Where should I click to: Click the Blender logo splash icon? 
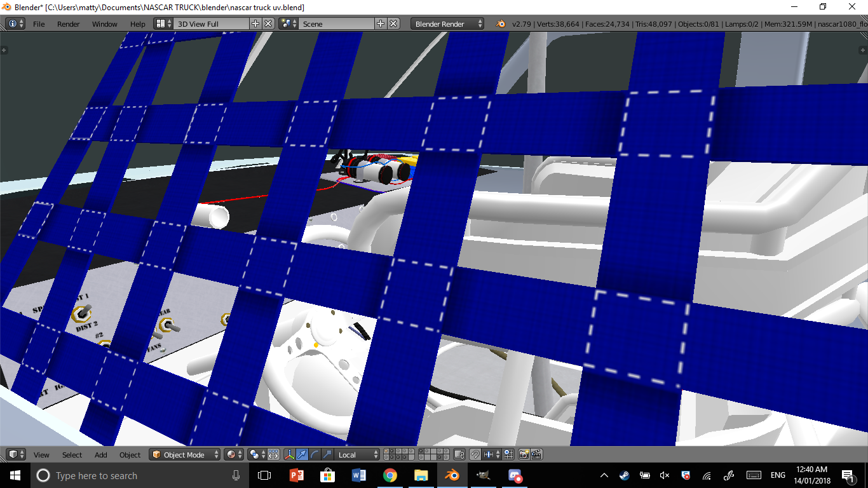[x=501, y=24]
